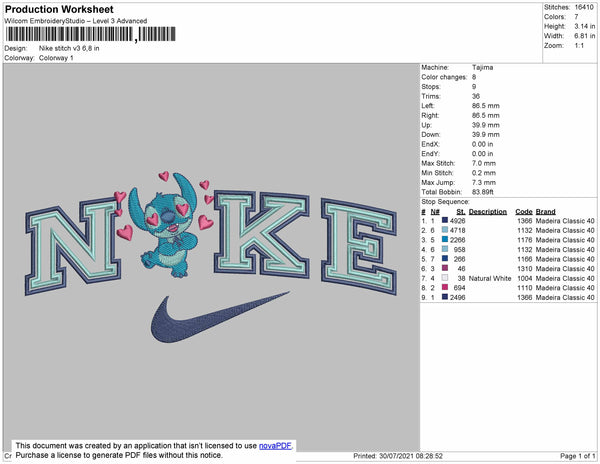Click the embroidered letter N in the preview
The width and height of the screenshot is (600, 464).
(73, 245)
